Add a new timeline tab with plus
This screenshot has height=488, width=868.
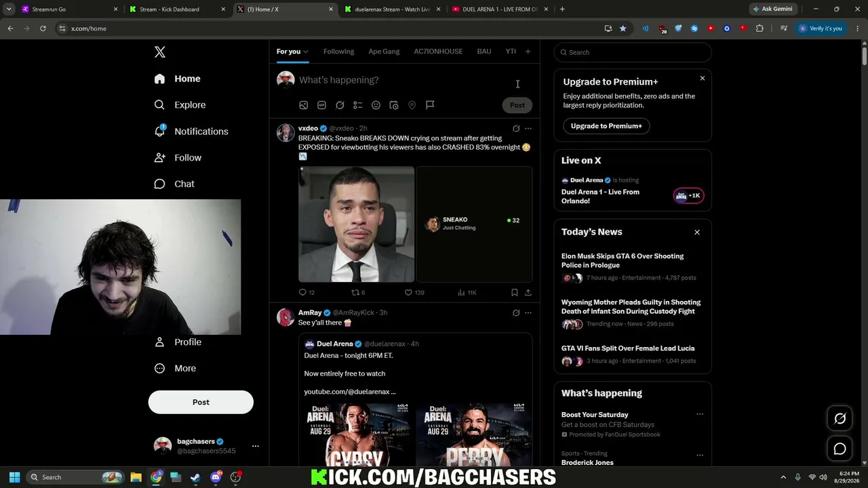pos(528,52)
